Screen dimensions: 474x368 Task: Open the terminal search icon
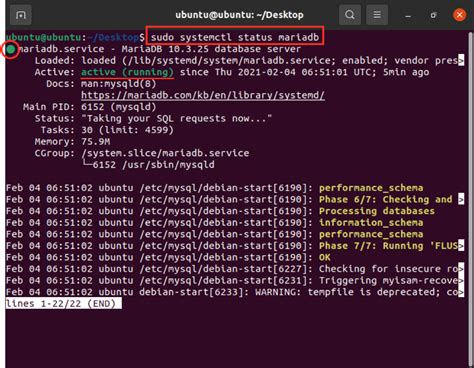pyautogui.click(x=350, y=15)
